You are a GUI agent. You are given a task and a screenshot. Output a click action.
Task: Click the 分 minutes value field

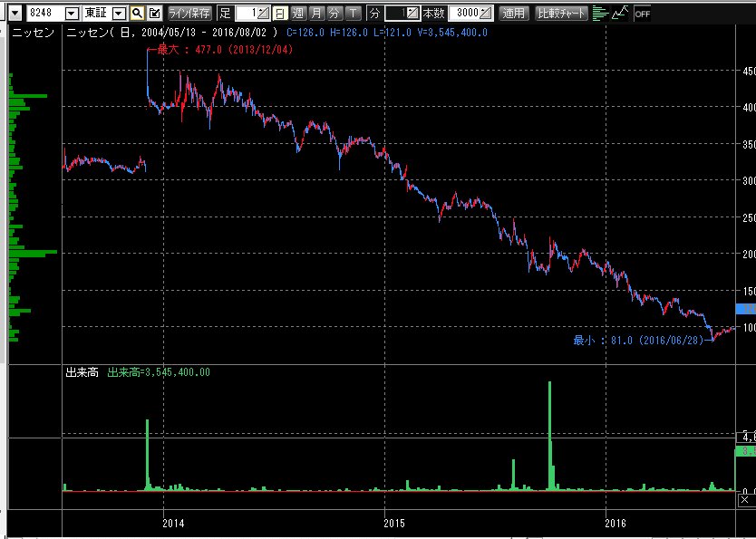(396, 14)
